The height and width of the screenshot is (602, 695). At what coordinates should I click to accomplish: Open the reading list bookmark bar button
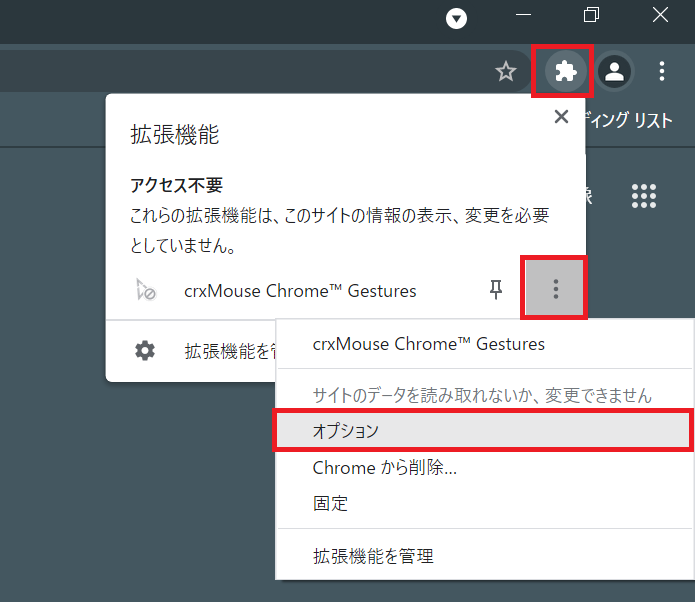tap(629, 120)
